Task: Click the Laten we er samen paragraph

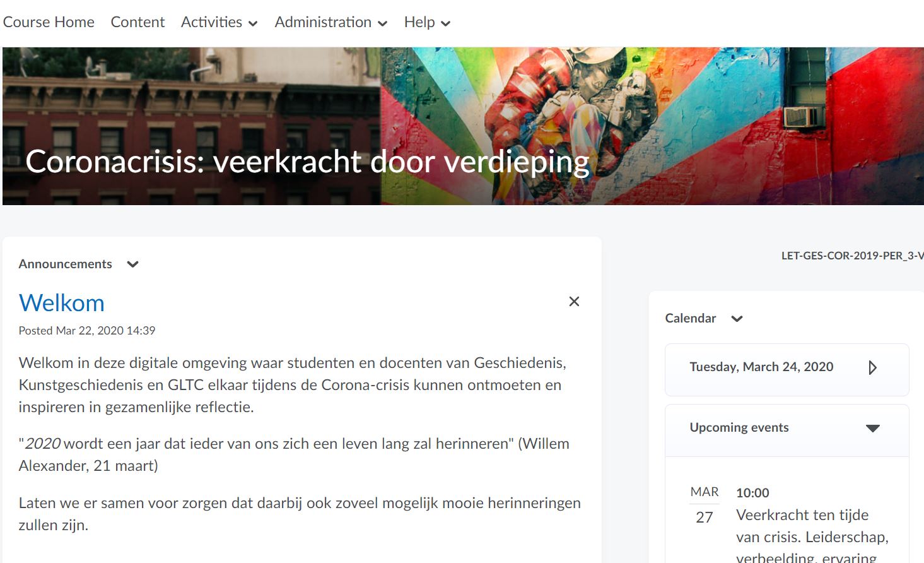Action: click(x=300, y=514)
